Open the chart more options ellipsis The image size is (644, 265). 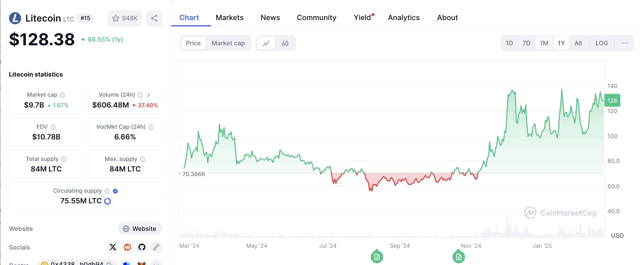pos(625,43)
